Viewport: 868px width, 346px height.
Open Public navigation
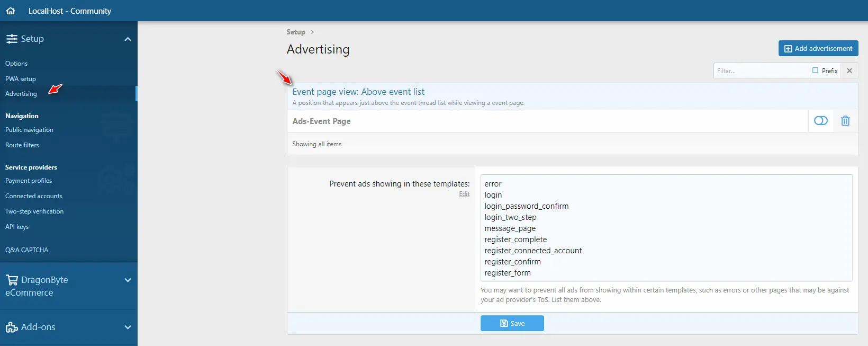[29, 130]
